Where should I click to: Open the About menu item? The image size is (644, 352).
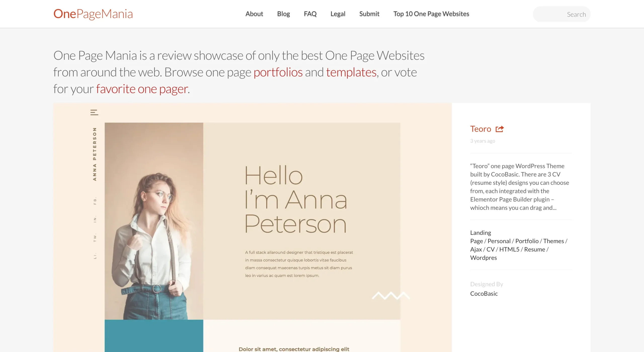point(254,14)
